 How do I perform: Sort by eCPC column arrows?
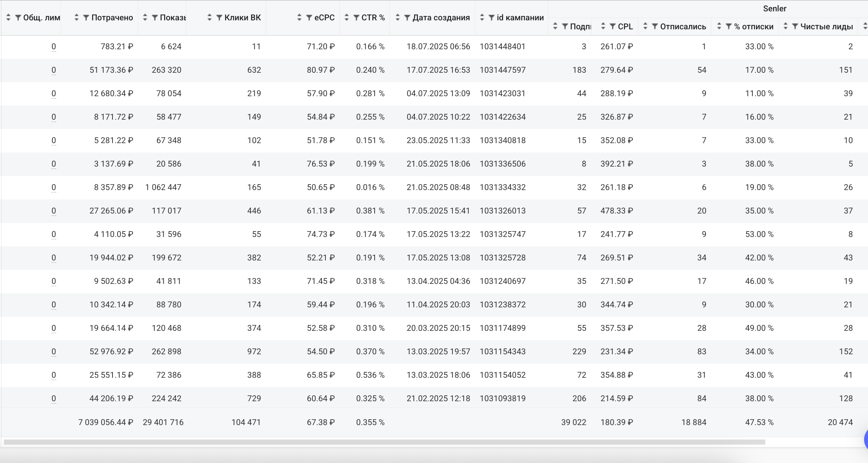[x=299, y=18]
